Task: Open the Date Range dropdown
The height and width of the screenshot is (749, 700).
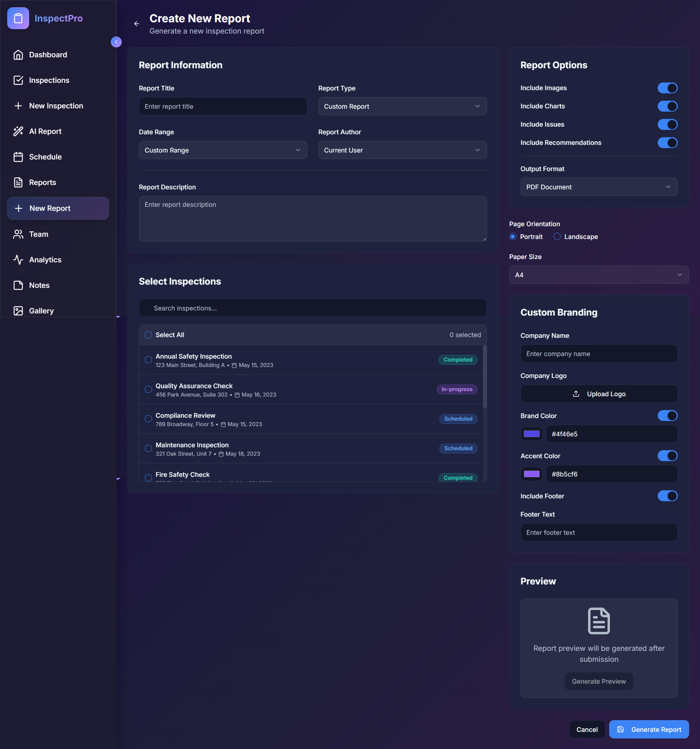Action: pyautogui.click(x=223, y=150)
